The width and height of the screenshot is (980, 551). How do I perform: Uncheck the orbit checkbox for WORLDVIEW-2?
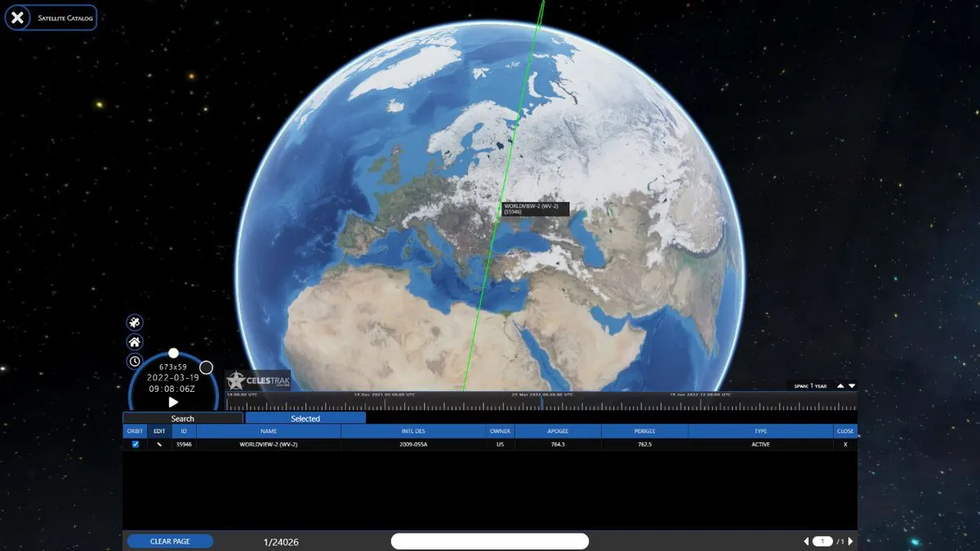pos(136,445)
